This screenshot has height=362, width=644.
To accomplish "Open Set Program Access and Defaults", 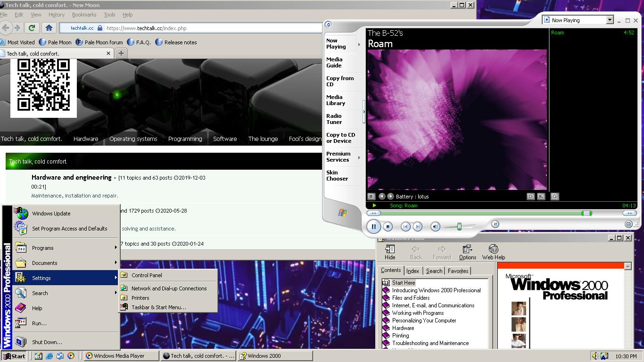I will click(66, 229).
